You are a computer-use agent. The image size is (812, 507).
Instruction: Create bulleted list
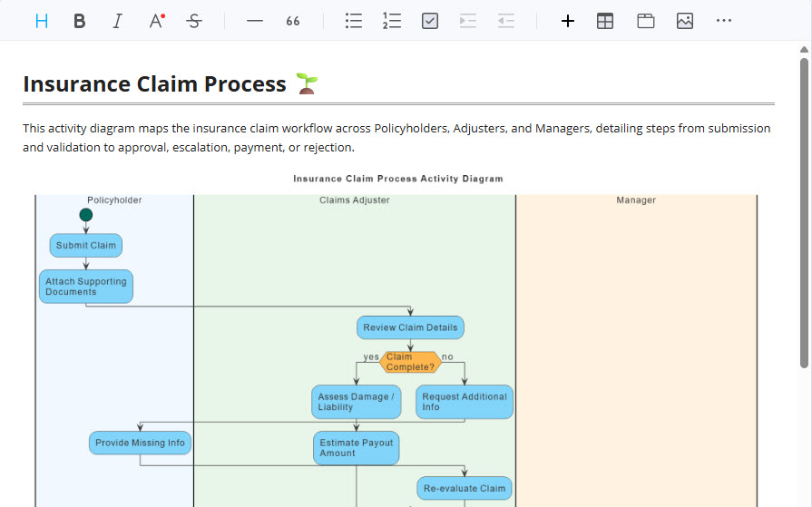click(x=354, y=21)
